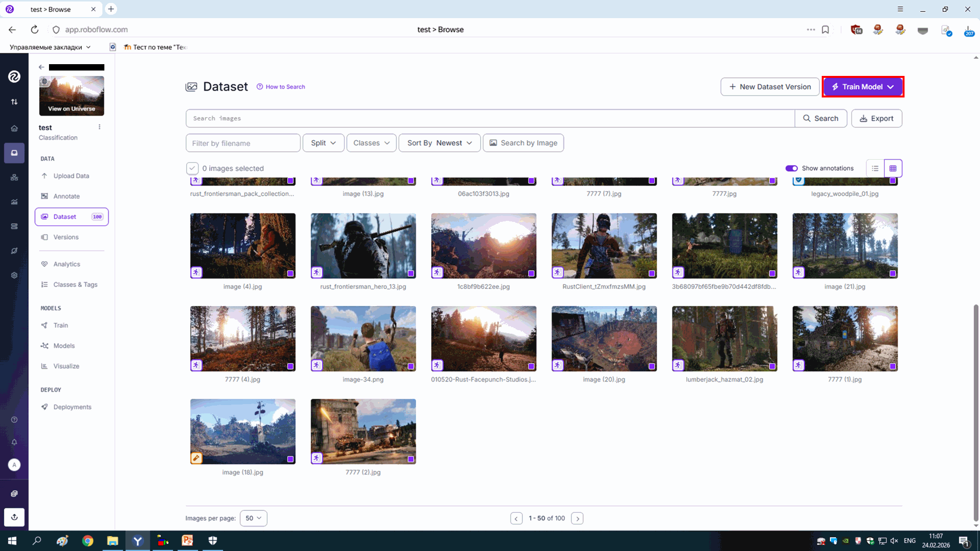Click the Search images text field
The height and width of the screenshot is (551, 980).
point(490,119)
